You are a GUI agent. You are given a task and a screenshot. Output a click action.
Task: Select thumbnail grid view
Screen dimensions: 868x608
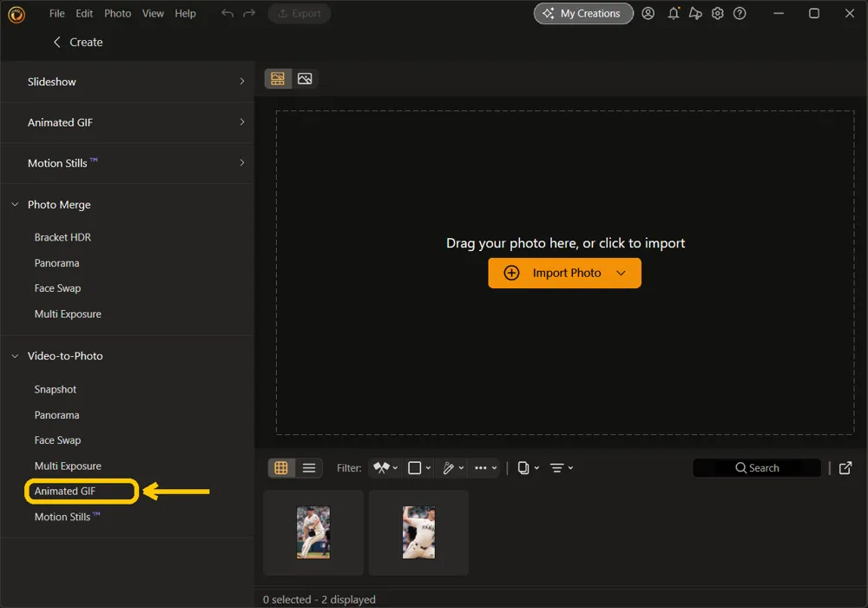tap(281, 468)
